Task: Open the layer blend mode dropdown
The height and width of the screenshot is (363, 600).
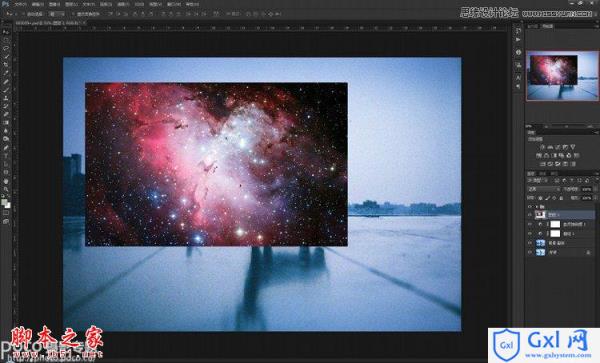Action: point(544,189)
